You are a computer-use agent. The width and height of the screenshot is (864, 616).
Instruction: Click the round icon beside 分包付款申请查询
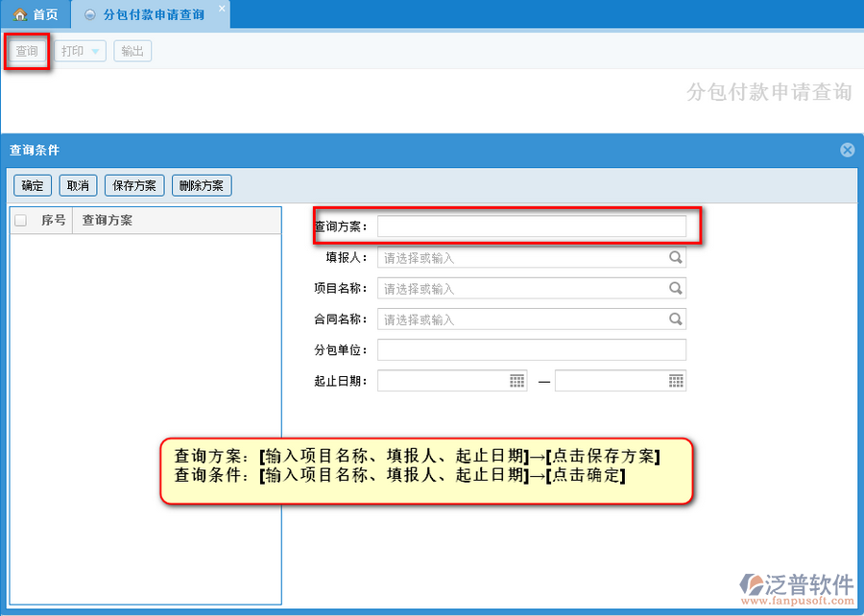tap(90, 14)
